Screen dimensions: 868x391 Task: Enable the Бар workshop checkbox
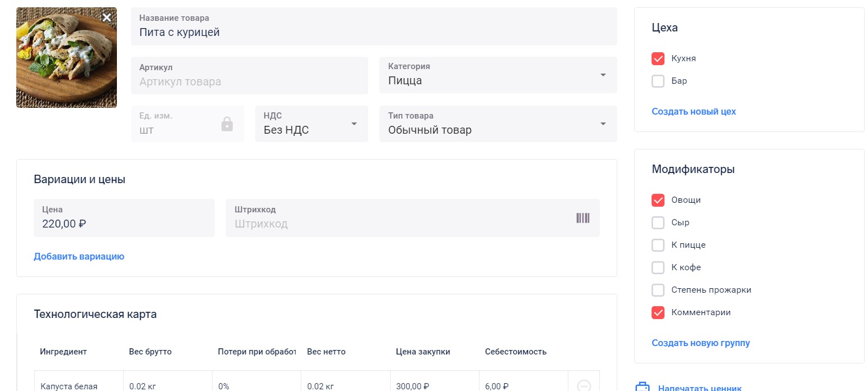click(658, 81)
